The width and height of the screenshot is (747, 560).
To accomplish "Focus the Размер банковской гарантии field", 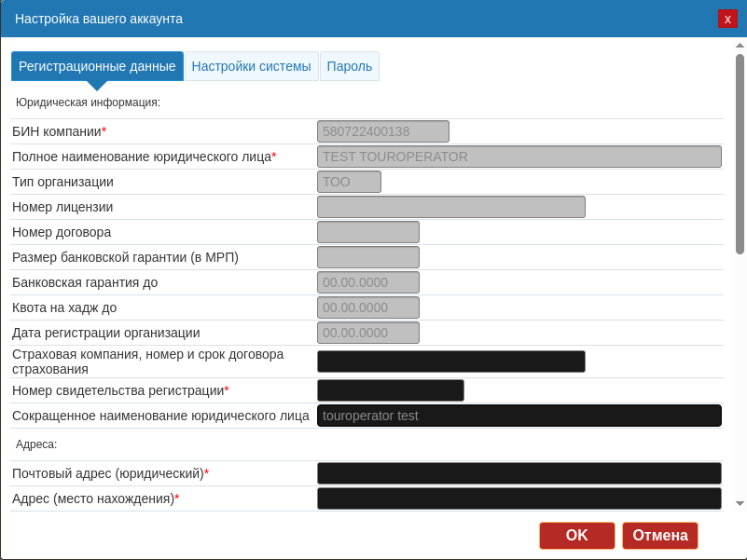I will (367, 257).
